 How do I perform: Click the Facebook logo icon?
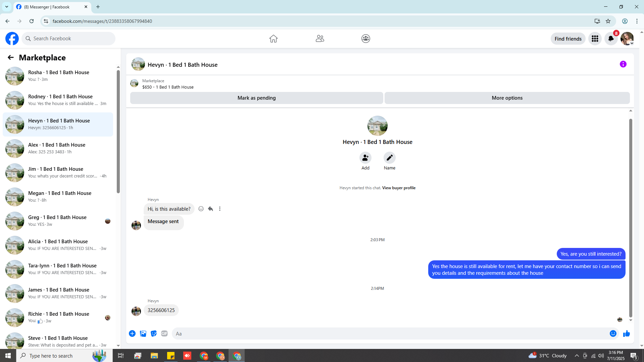12,39
